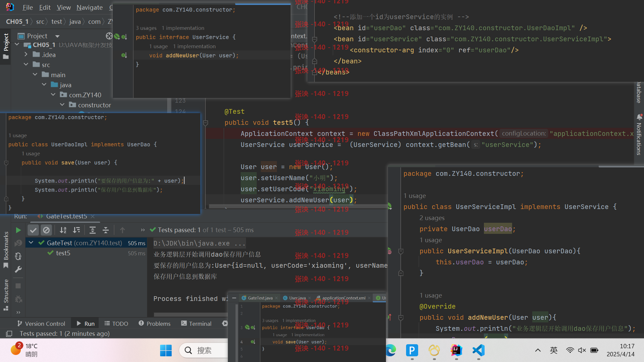
Task: Collapse GateTest node in test results
Action: [31, 243]
